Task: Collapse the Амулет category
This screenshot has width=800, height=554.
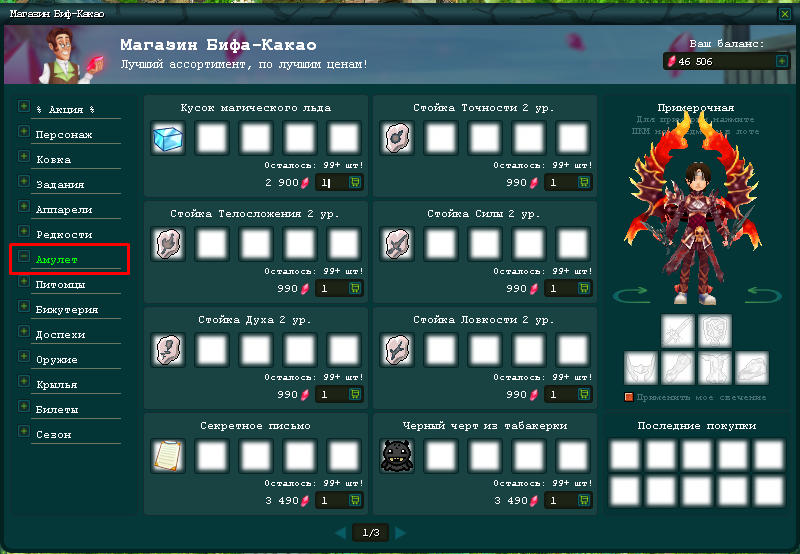Action: (x=23, y=256)
